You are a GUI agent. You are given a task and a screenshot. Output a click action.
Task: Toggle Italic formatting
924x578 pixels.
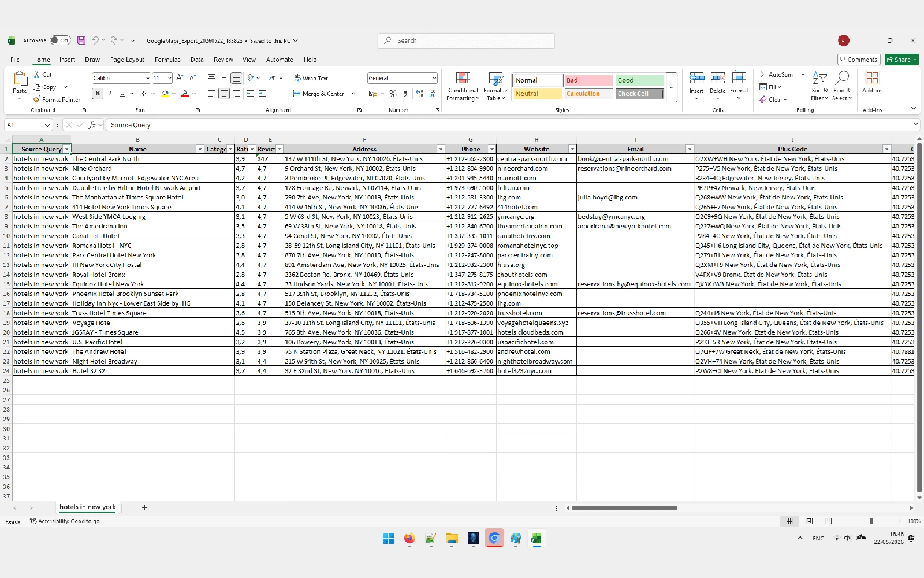[110, 94]
